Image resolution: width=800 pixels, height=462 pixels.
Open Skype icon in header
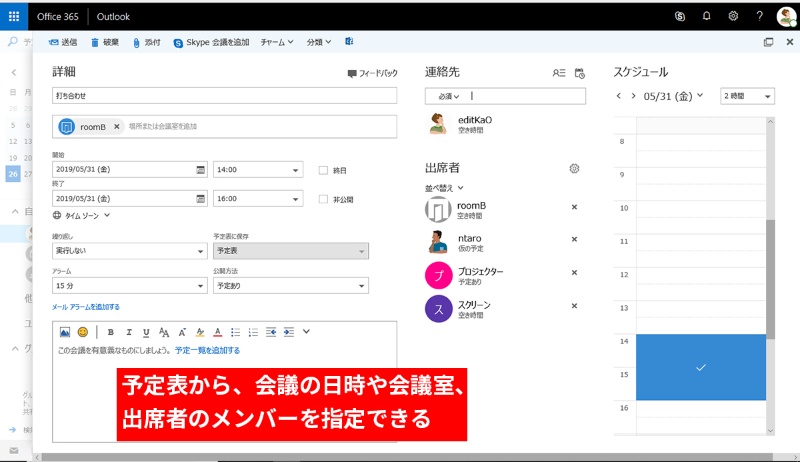tap(680, 16)
